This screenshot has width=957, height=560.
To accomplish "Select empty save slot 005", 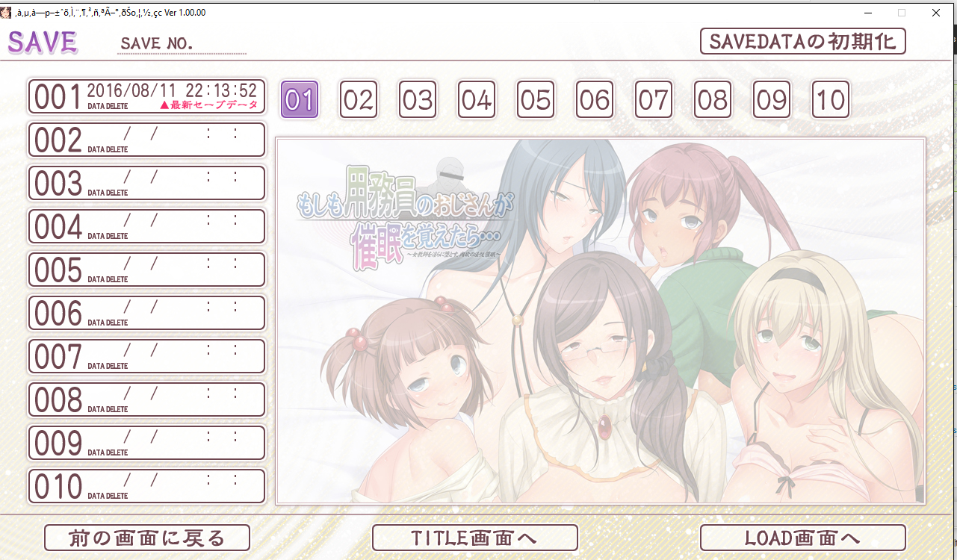I will coord(146,270).
